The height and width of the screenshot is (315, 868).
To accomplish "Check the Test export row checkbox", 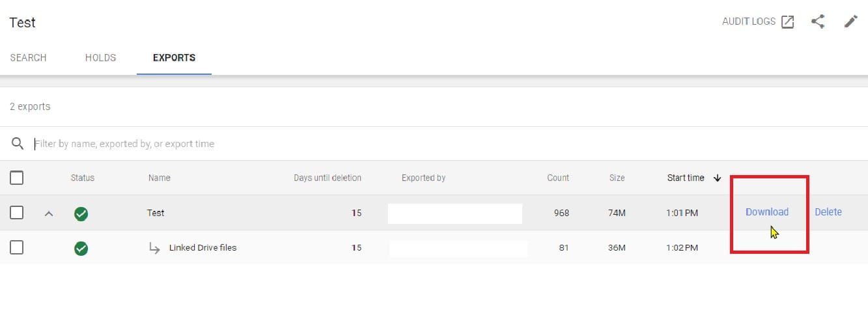I will pyautogui.click(x=17, y=213).
